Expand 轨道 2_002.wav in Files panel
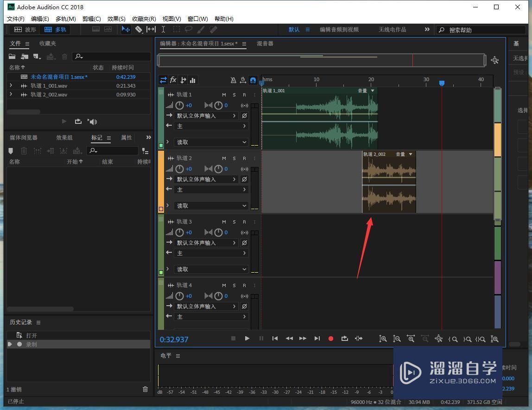Image resolution: width=532 pixels, height=410 pixels. coord(11,95)
